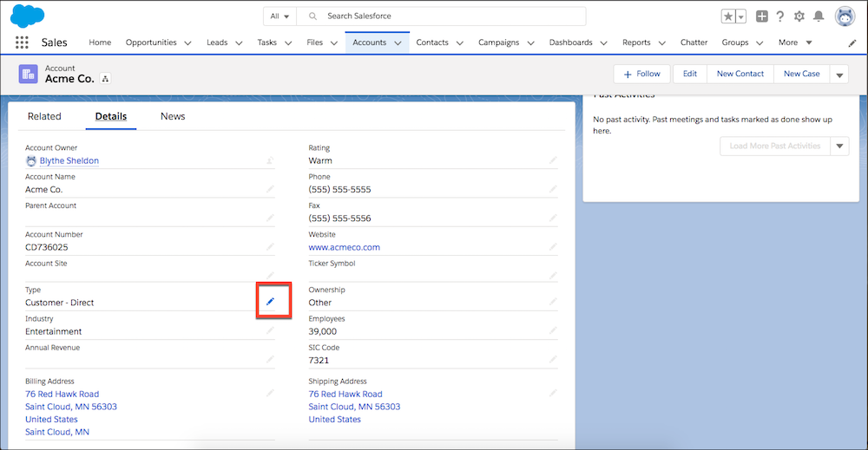The height and width of the screenshot is (450, 868).
Task: Open the Notifications bell icon
Action: click(x=819, y=16)
